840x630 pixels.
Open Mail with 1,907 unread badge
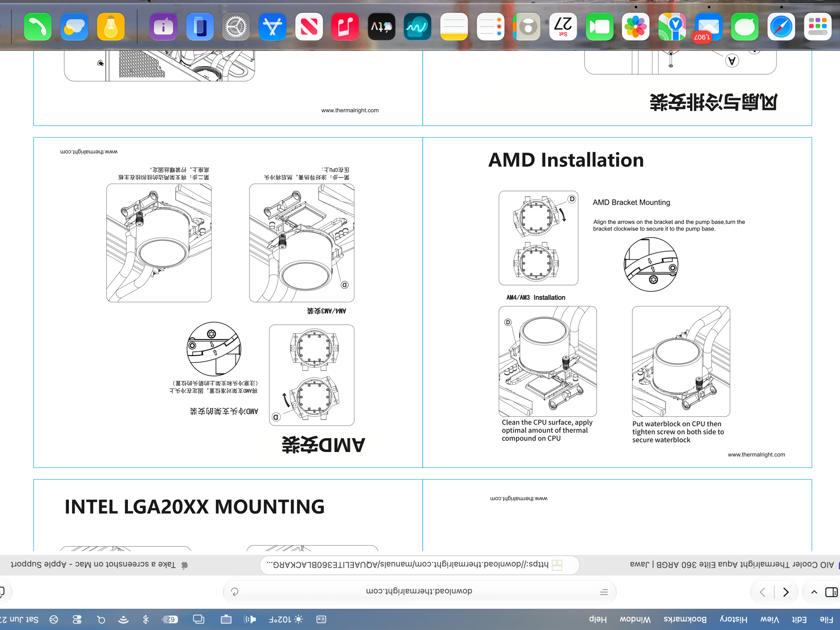(708, 27)
